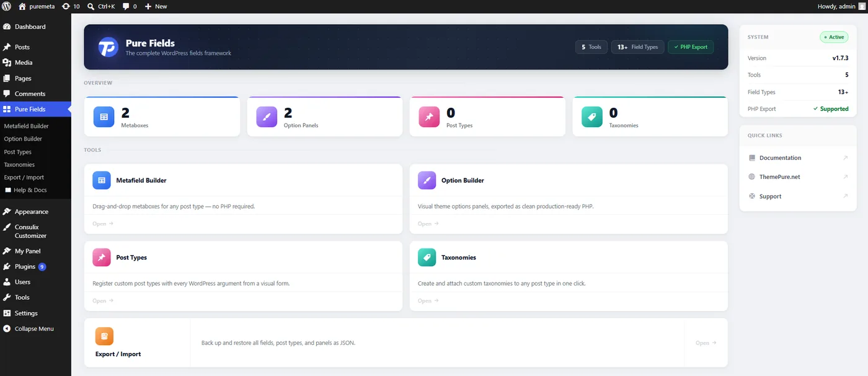Click the Comments icon in sidebar
This screenshot has height=376, width=868.
coord(7,94)
